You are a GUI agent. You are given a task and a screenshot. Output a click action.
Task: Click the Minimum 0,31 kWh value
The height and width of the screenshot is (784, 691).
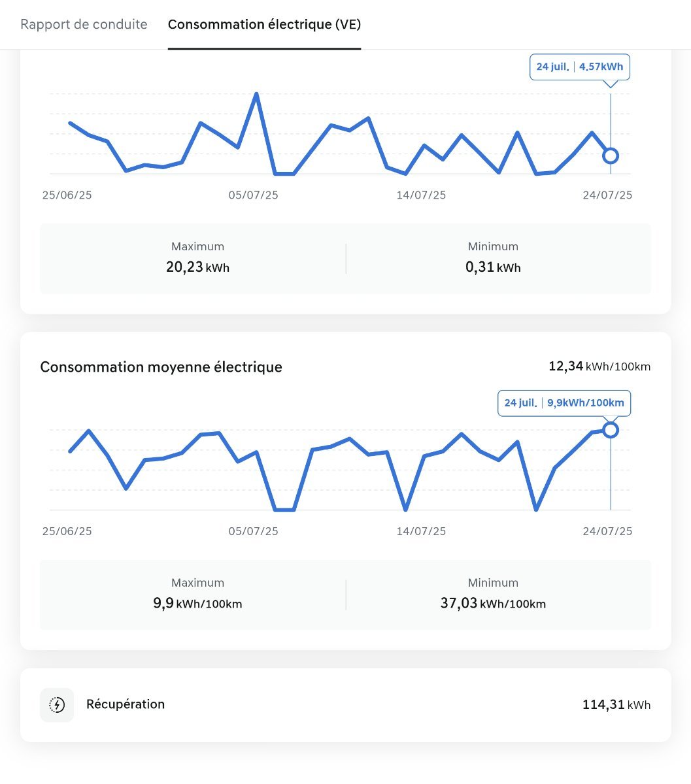[493, 267]
